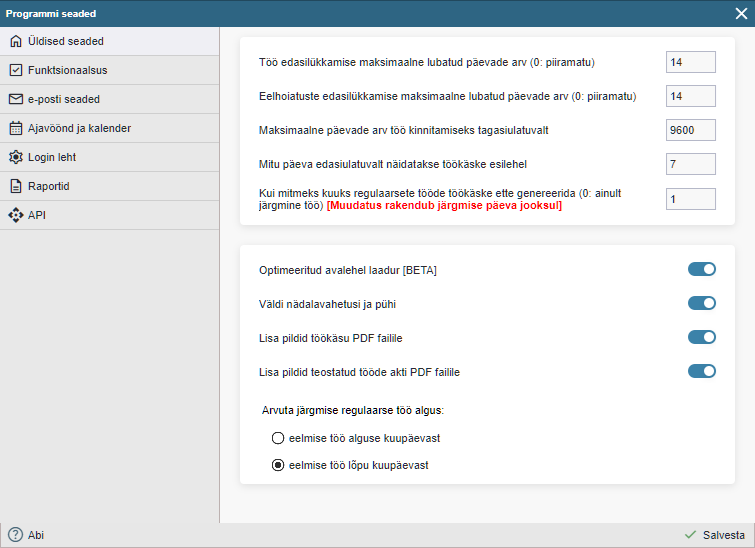Image resolution: width=755 pixels, height=548 pixels.
Task: Click the document icon next to Raportid
Action: [16, 186]
